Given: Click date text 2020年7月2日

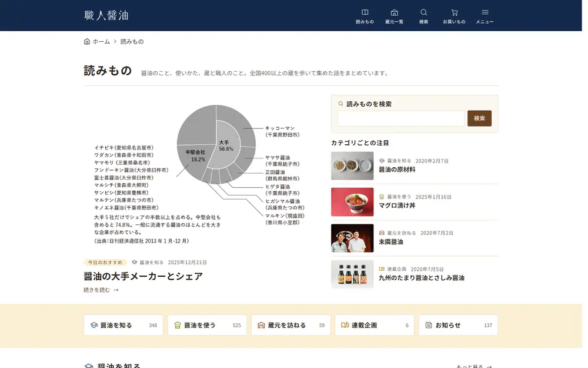Looking at the screenshot, I should 437,233.
